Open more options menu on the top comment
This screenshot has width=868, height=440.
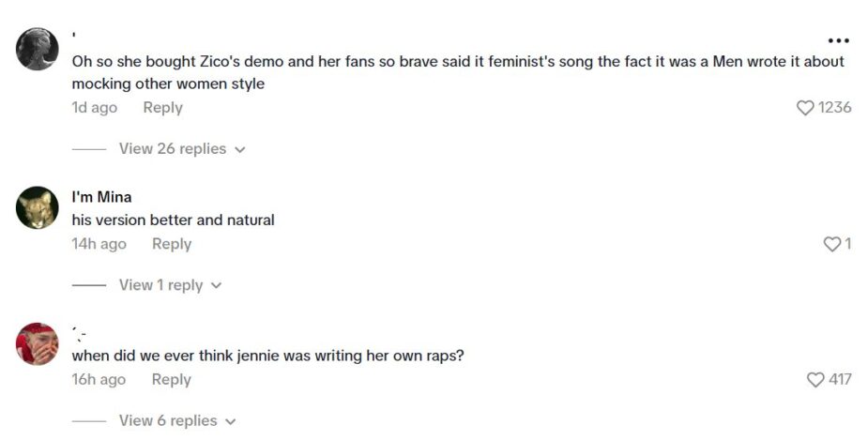tap(838, 41)
